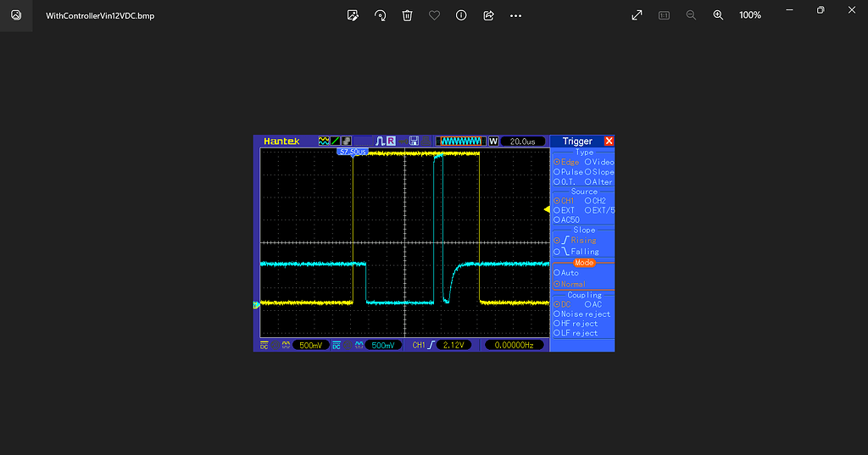This screenshot has height=455, width=868.
Task: Select the Edge trigger type
Action: [x=566, y=162]
